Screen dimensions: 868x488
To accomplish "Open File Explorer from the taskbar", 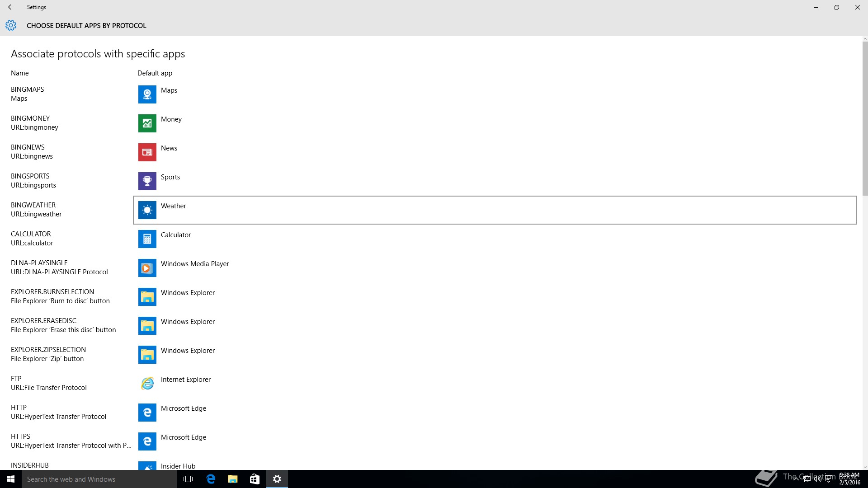I will (233, 479).
